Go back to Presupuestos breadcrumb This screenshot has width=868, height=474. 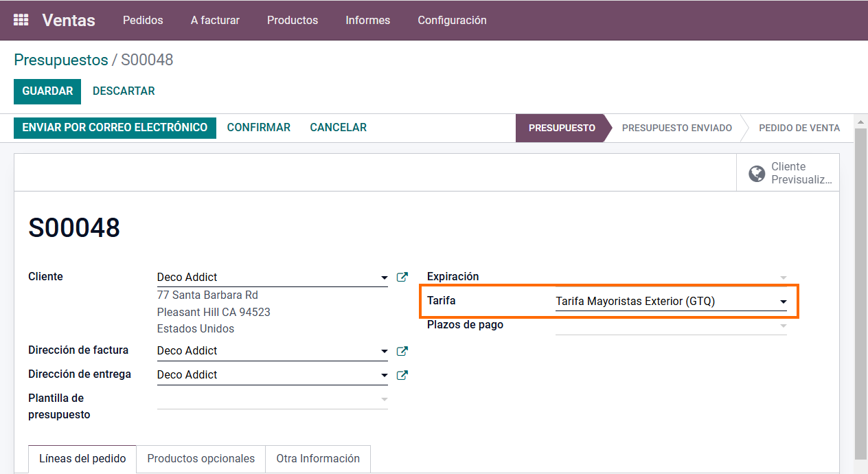pos(61,60)
